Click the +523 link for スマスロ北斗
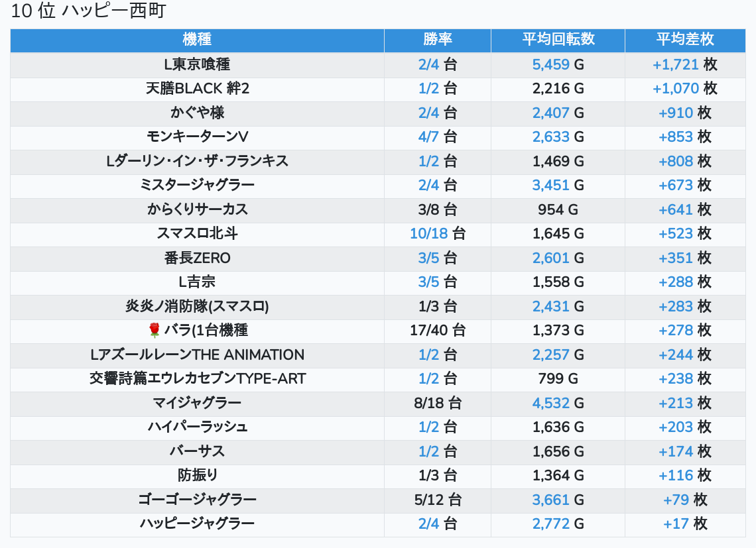756x548 pixels. 675,233
